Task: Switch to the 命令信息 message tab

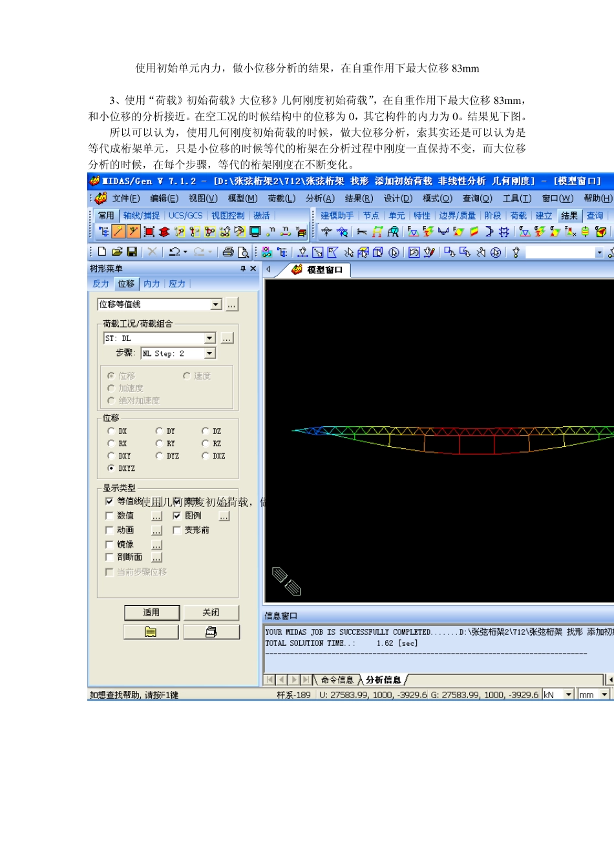Action: pyautogui.click(x=337, y=679)
